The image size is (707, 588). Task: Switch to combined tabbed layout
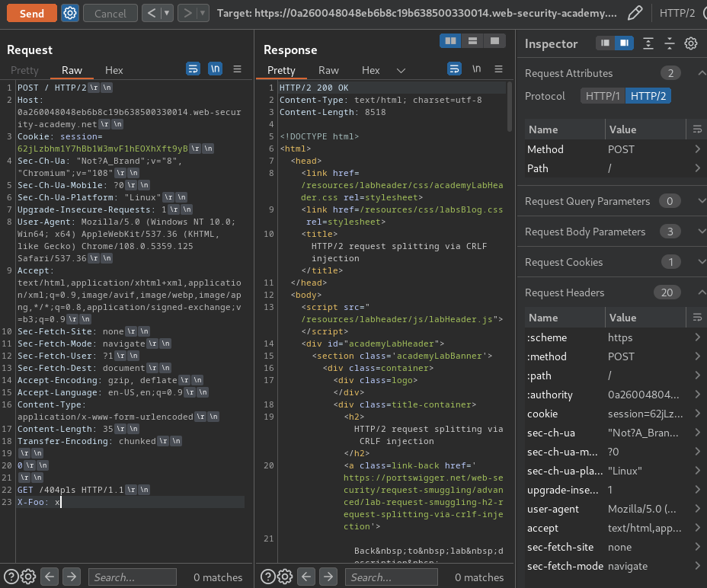tap(494, 41)
